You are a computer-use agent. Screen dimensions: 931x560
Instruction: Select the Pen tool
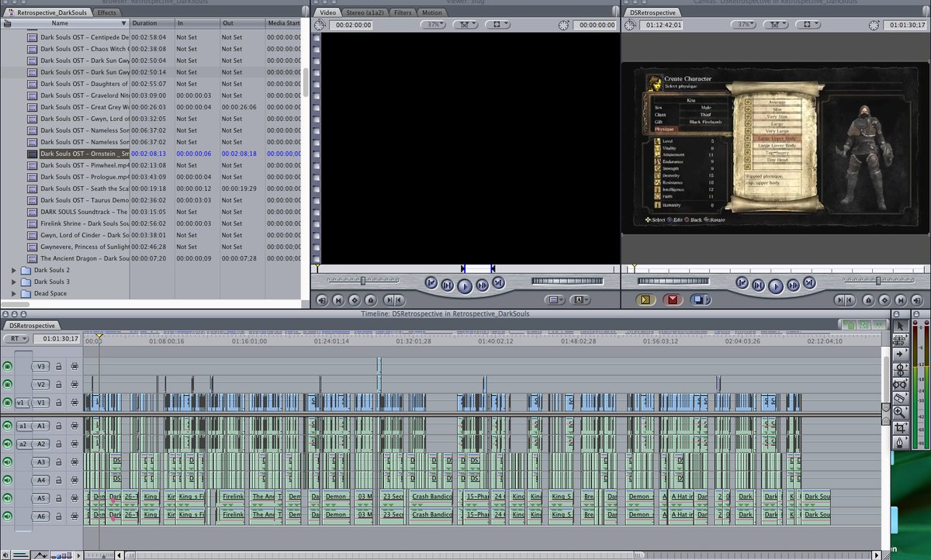[x=900, y=442]
